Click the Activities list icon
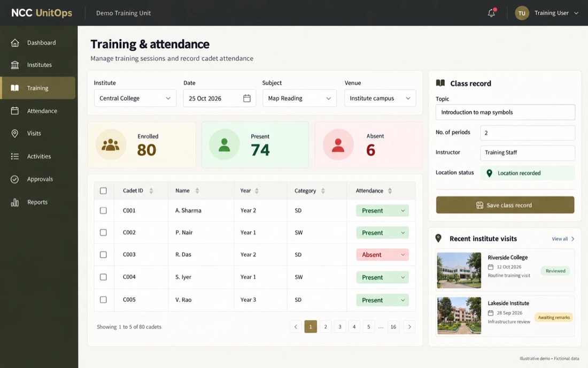Viewport: 588px width, 368px height. [14, 156]
